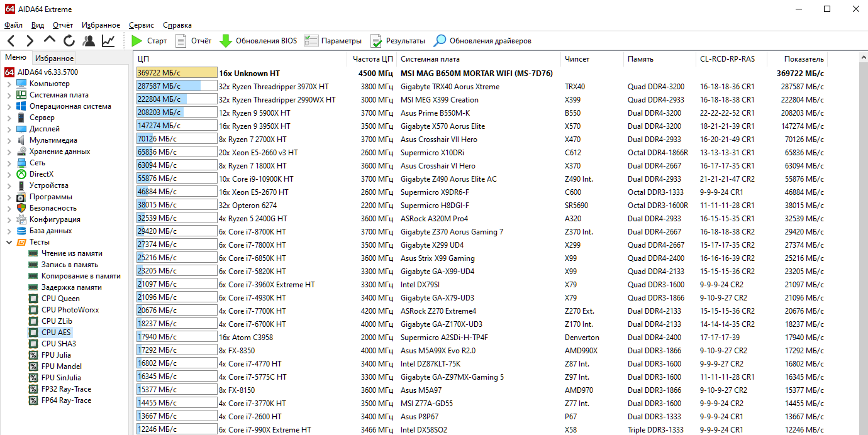This screenshot has width=868, height=435.
Task: Expand the Сеть node chevron
Action: coord(9,163)
